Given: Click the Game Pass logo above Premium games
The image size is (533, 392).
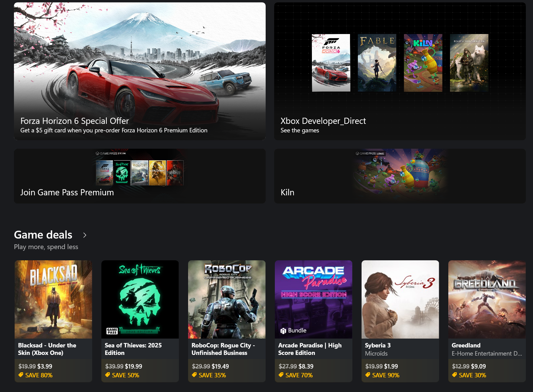Looking at the screenshot, I should [111, 153].
